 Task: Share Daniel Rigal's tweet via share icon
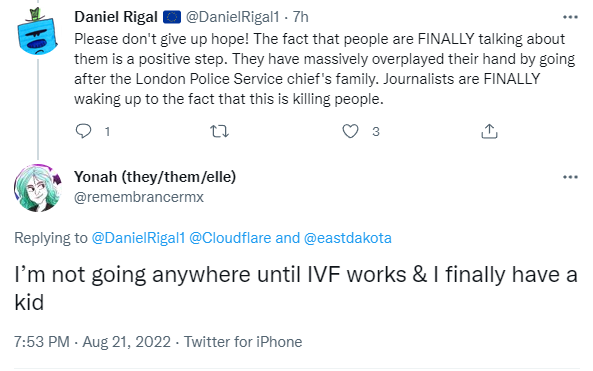point(489,131)
